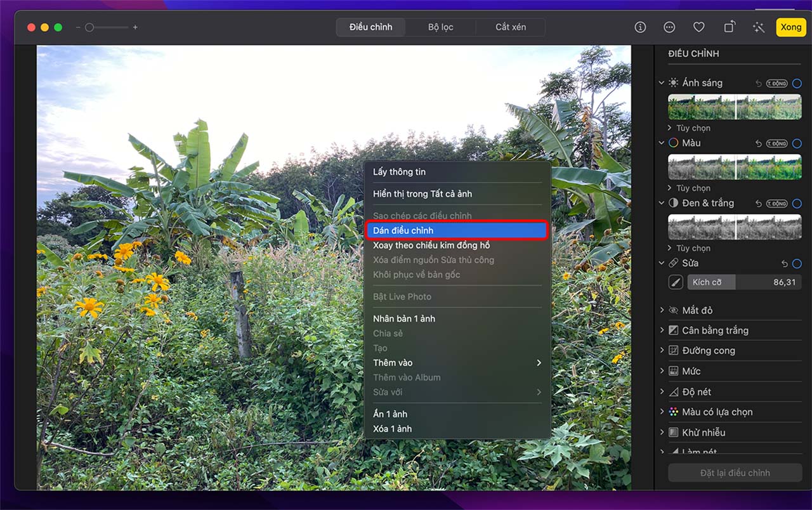
Task: Click the Màu có lựa chọn dots icon
Action: [x=673, y=412]
